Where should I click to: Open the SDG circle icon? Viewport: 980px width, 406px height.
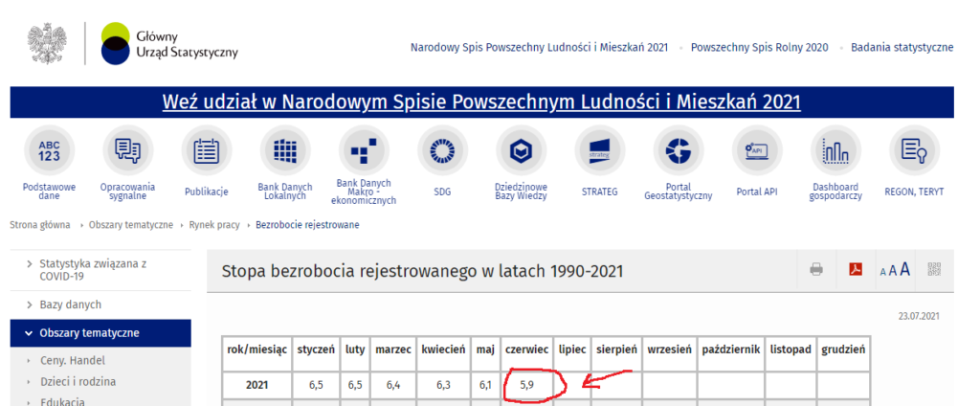[x=442, y=151]
